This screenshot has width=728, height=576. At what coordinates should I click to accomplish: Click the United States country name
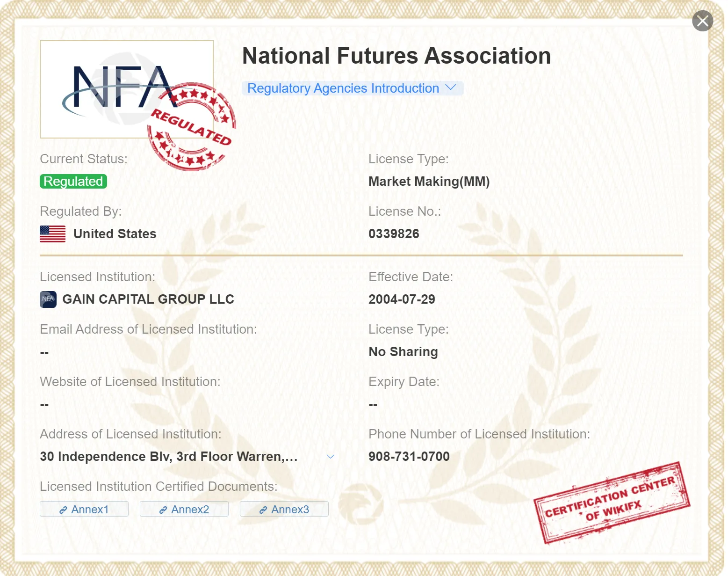[115, 234]
